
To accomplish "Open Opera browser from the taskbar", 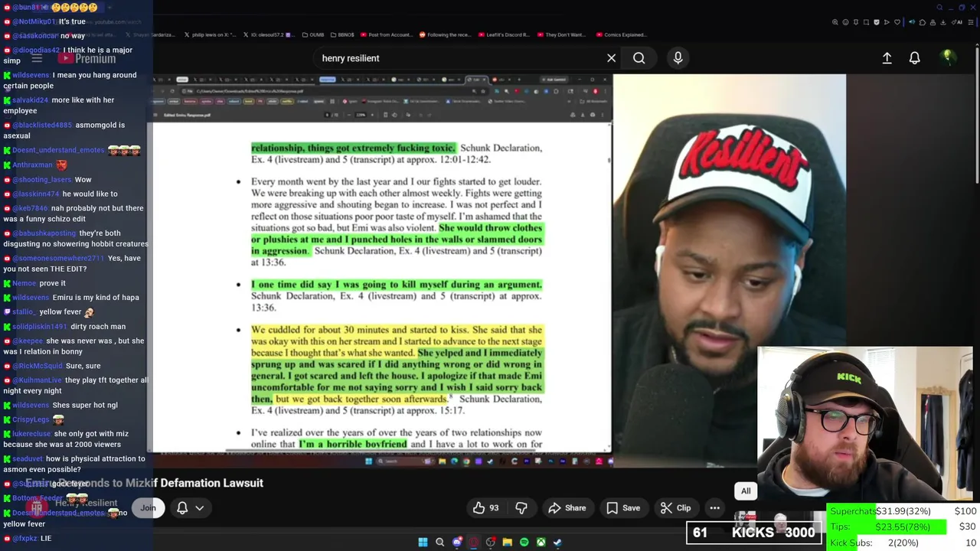I will tap(474, 542).
